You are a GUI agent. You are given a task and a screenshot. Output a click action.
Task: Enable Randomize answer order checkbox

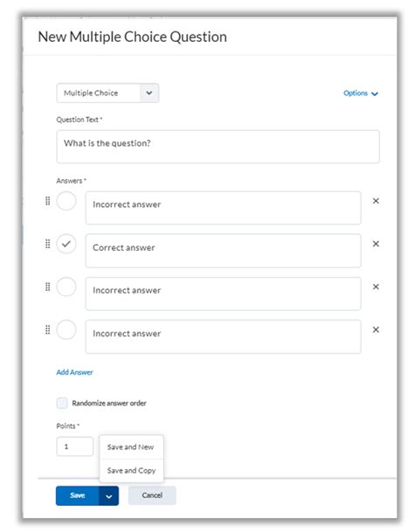pyautogui.click(x=62, y=403)
